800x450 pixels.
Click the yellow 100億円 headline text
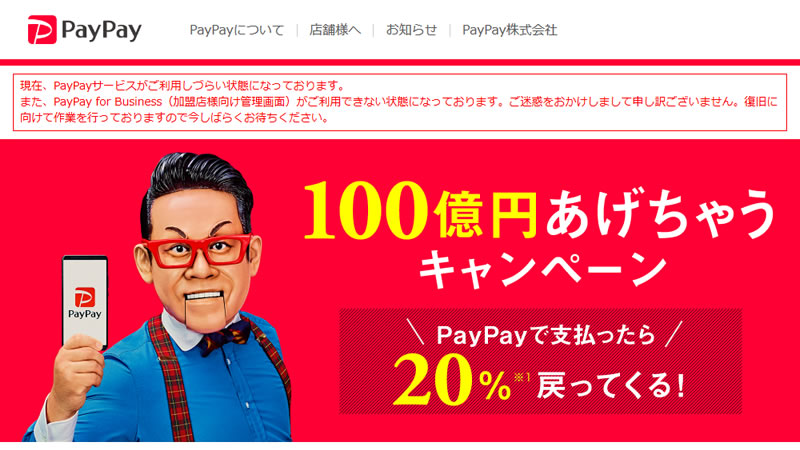tap(420, 210)
